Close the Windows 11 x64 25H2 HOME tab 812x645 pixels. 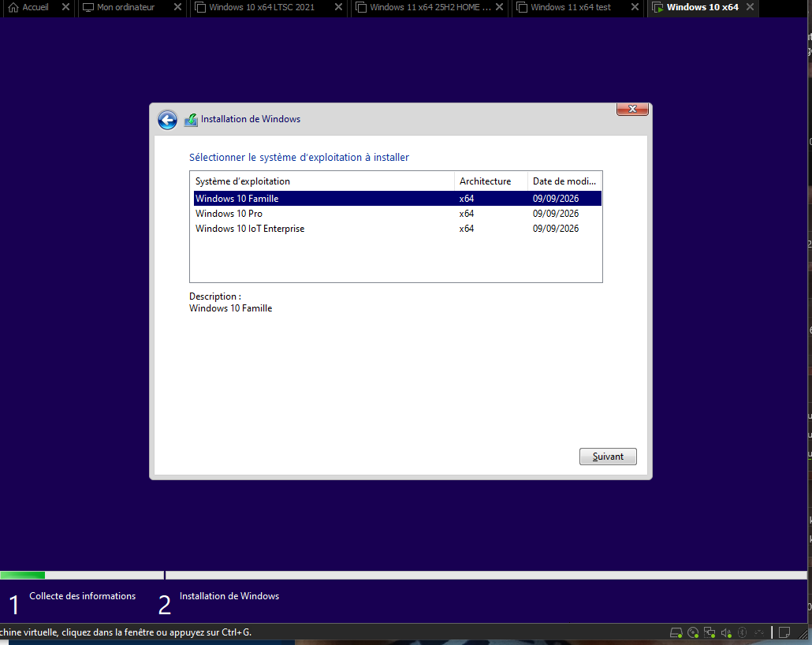point(499,7)
